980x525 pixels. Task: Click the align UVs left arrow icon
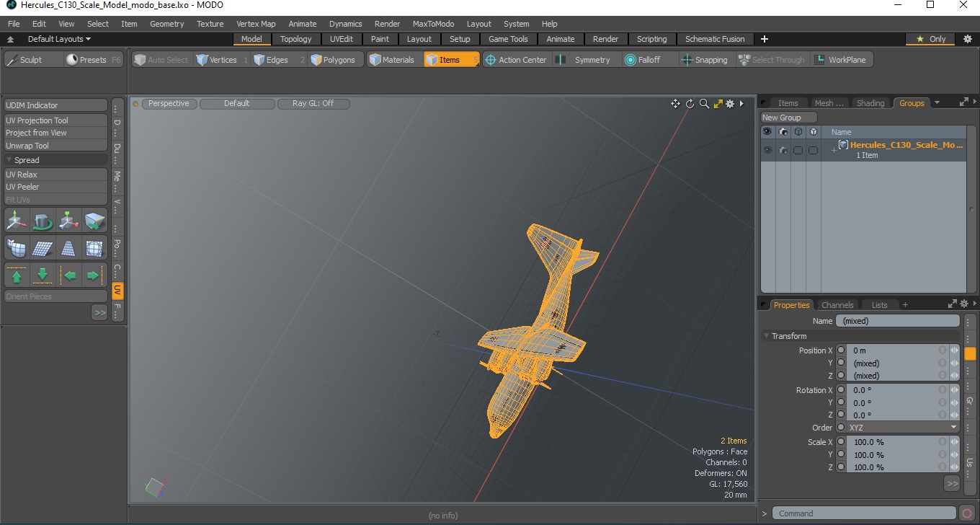click(x=68, y=275)
